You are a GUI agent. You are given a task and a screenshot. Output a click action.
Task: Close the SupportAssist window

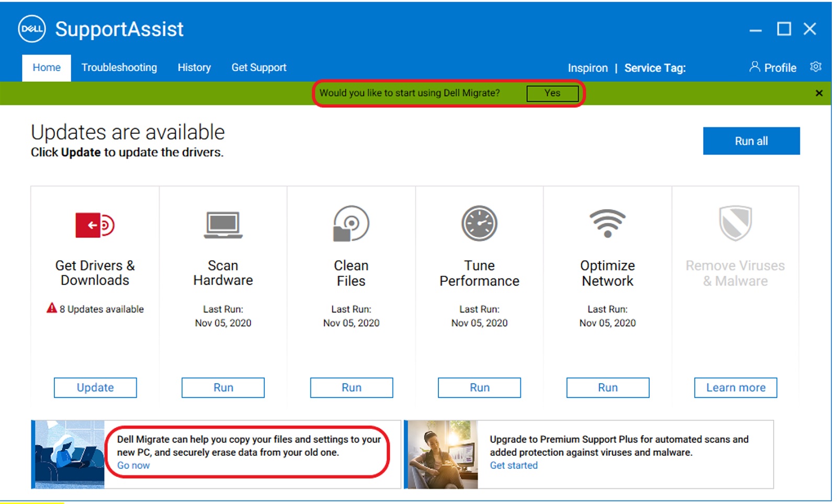[810, 29]
